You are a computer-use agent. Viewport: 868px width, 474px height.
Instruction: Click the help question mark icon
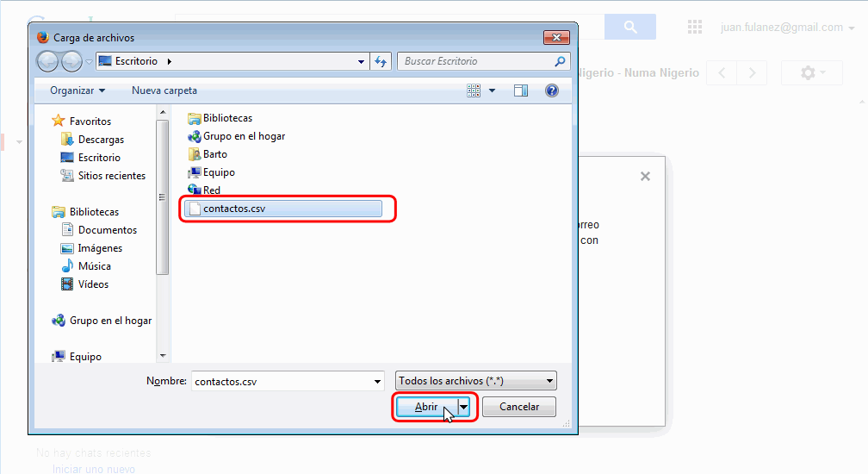(552, 90)
